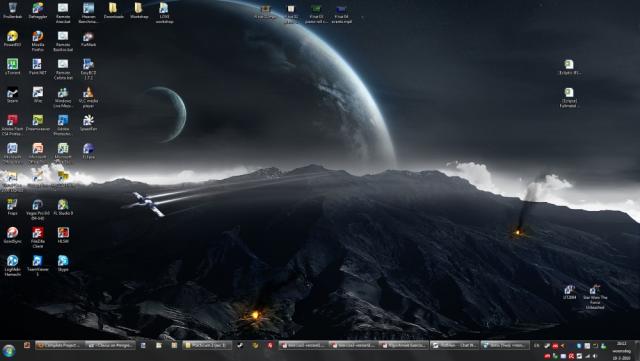Open the Paint.NET shortcut
Screen dimensions: 640x361
point(38,67)
